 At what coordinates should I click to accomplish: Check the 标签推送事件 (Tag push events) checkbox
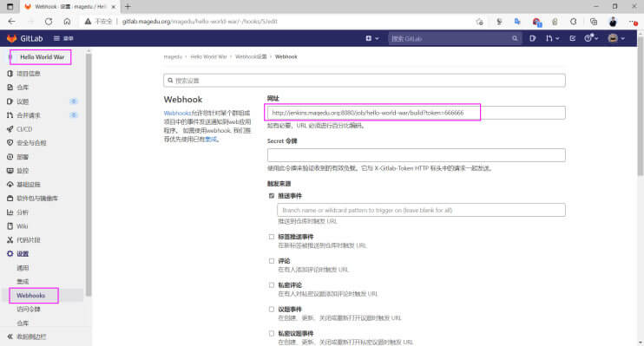(x=272, y=237)
